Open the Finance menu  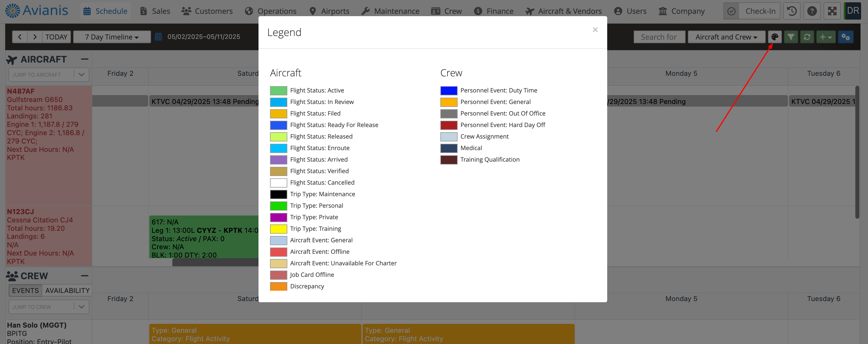pos(493,11)
